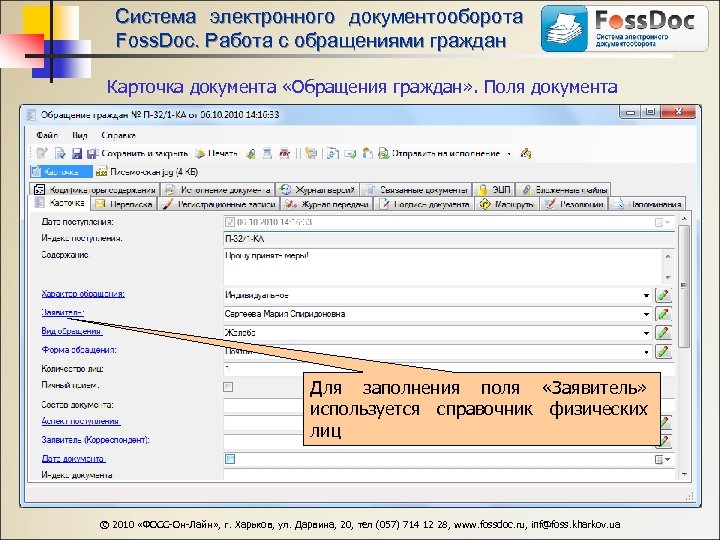720x540 pixels.
Task: Click 'Сохранить и закрыть' toolbar button
Action: [x=138, y=153]
